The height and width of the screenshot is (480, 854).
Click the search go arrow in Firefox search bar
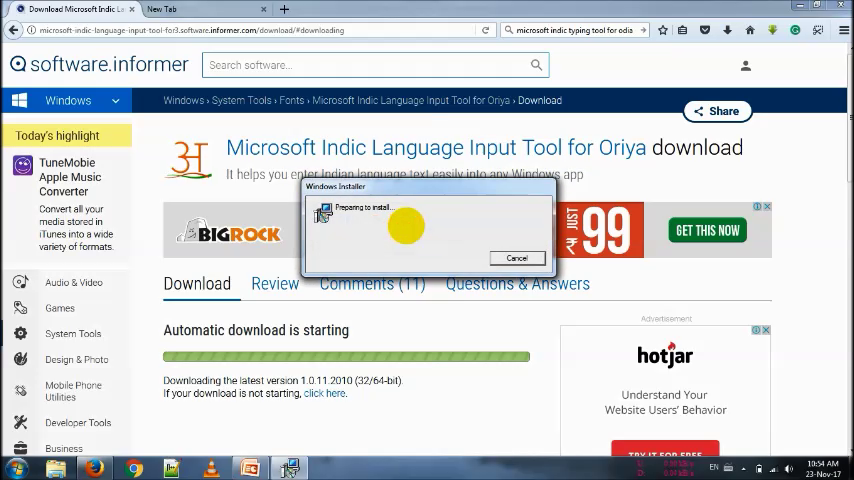[x=643, y=30]
